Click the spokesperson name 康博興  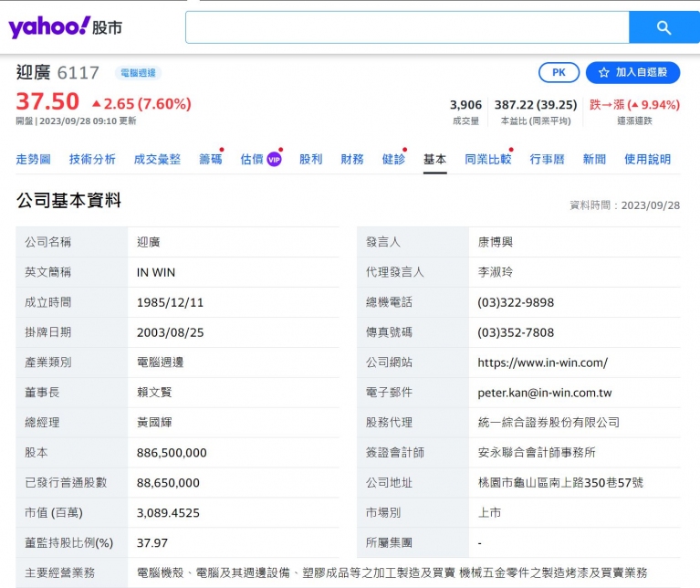pyautogui.click(x=495, y=242)
